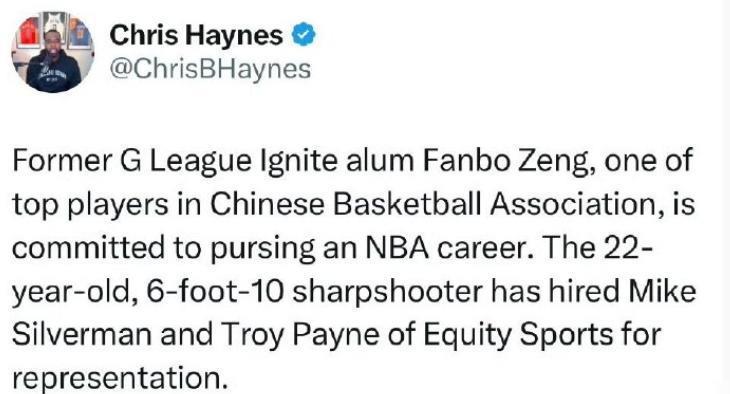730x394 pixels.
Task: Click the word "Mike" at line end
Action: coord(662,291)
